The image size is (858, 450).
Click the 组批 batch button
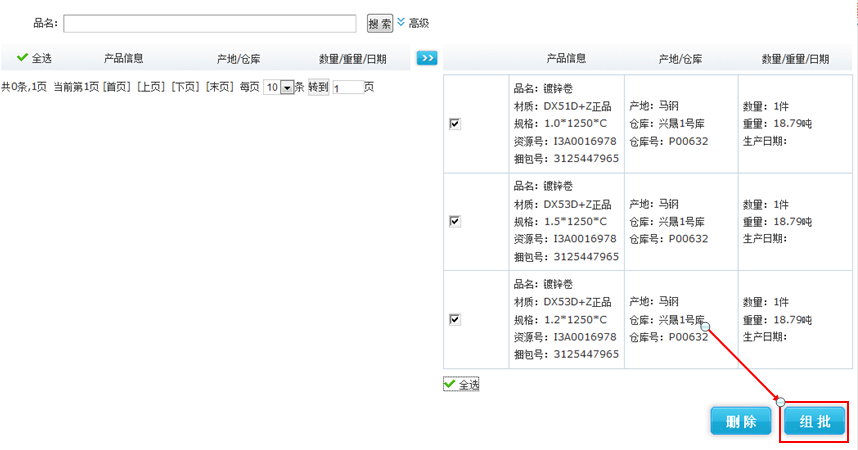click(814, 421)
